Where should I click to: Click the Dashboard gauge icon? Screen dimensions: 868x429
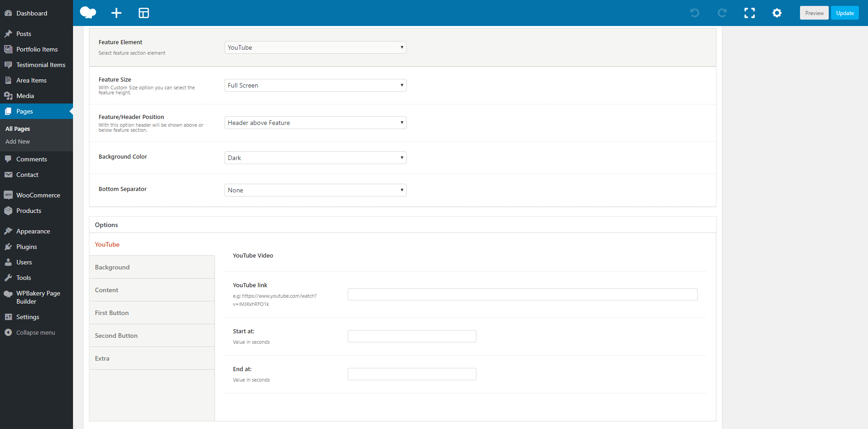pyautogui.click(x=8, y=13)
